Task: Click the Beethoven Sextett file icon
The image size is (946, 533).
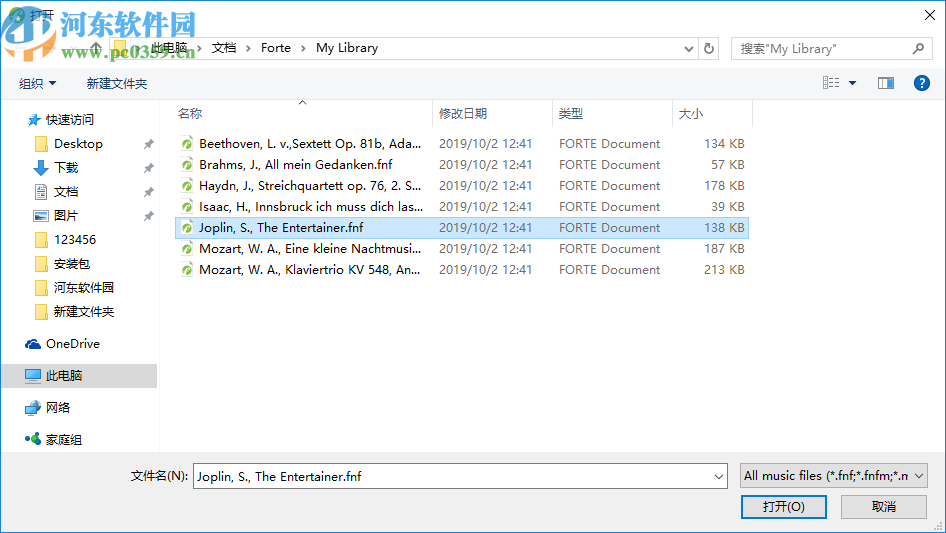Action: 187,144
